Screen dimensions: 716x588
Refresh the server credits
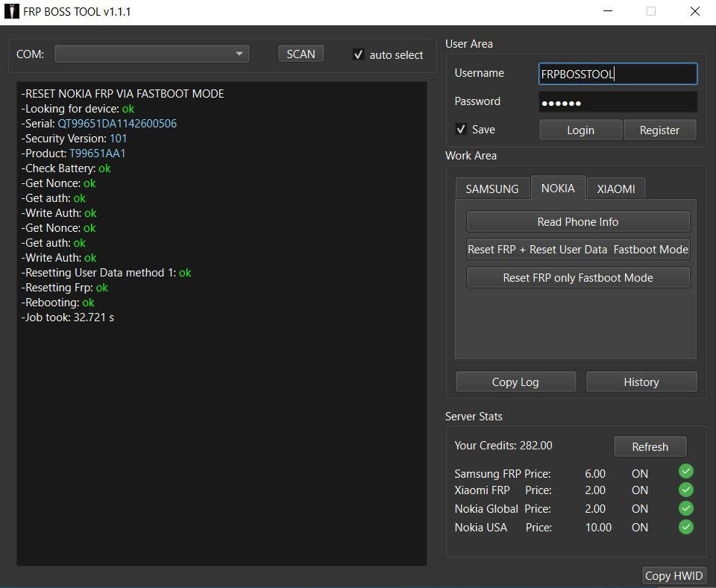click(x=650, y=446)
